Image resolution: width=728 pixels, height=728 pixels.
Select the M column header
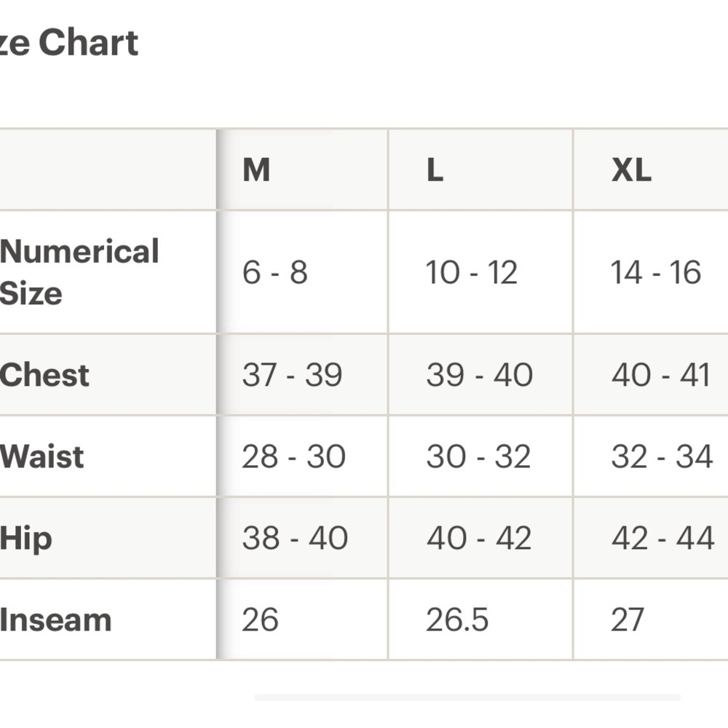[x=256, y=170]
